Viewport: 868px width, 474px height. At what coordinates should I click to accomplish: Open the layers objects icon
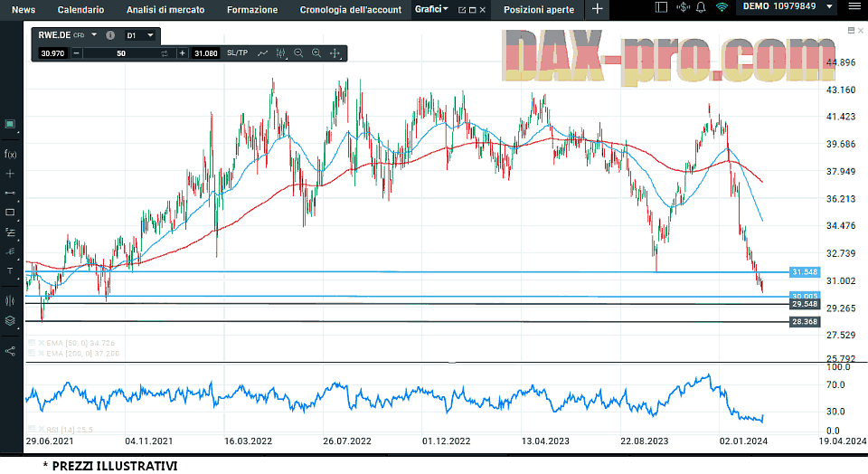pos(10,320)
